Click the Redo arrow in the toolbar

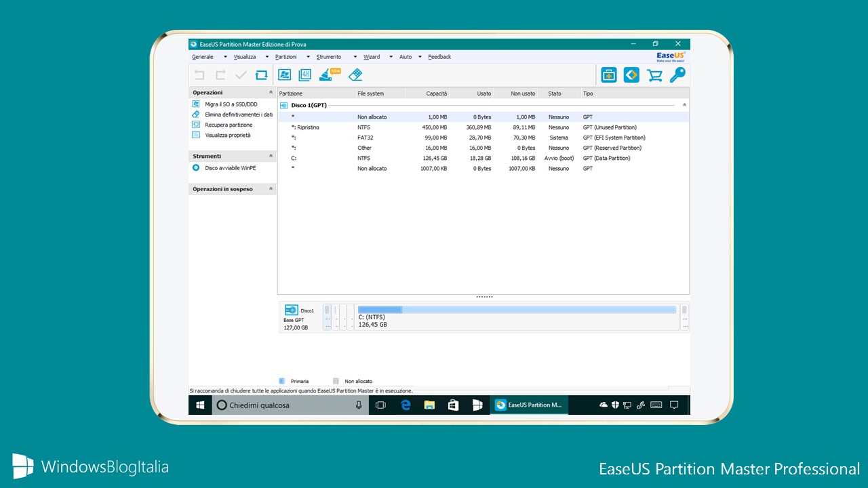click(220, 75)
